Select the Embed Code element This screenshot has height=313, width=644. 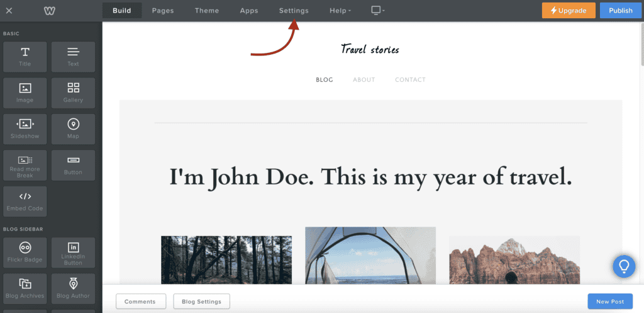pyautogui.click(x=25, y=202)
